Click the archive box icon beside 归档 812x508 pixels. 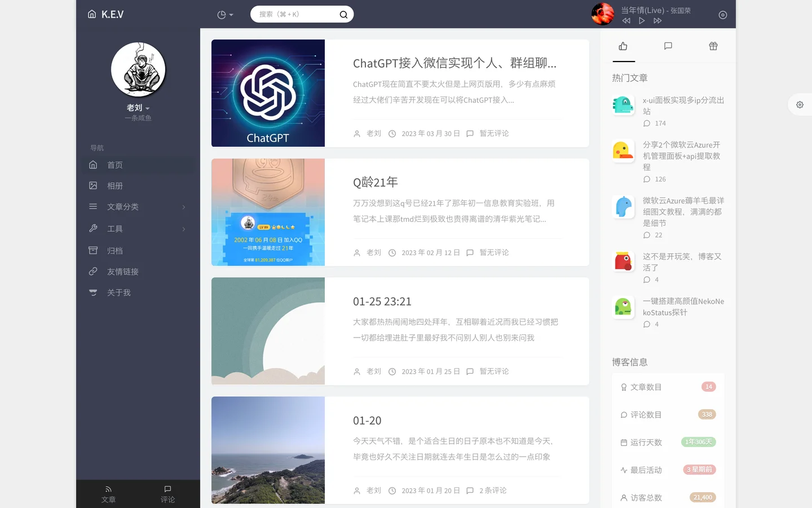[93, 250]
